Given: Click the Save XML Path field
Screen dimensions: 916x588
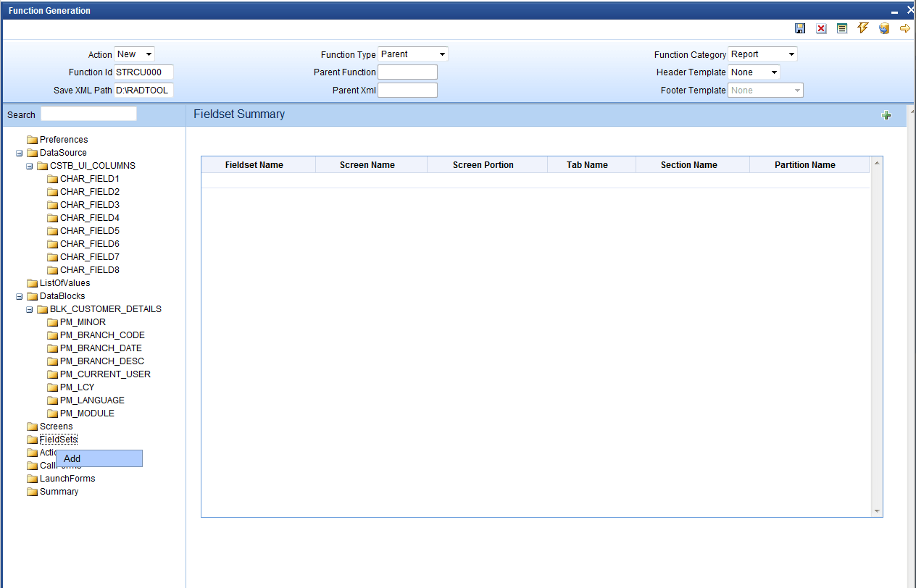Looking at the screenshot, I should coord(144,91).
